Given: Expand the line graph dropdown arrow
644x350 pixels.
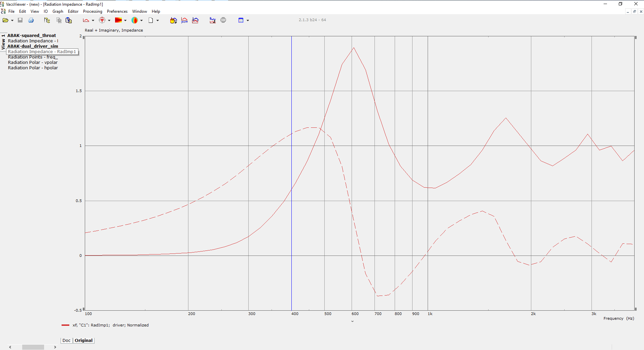Looking at the screenshot, I should (93, 21).
